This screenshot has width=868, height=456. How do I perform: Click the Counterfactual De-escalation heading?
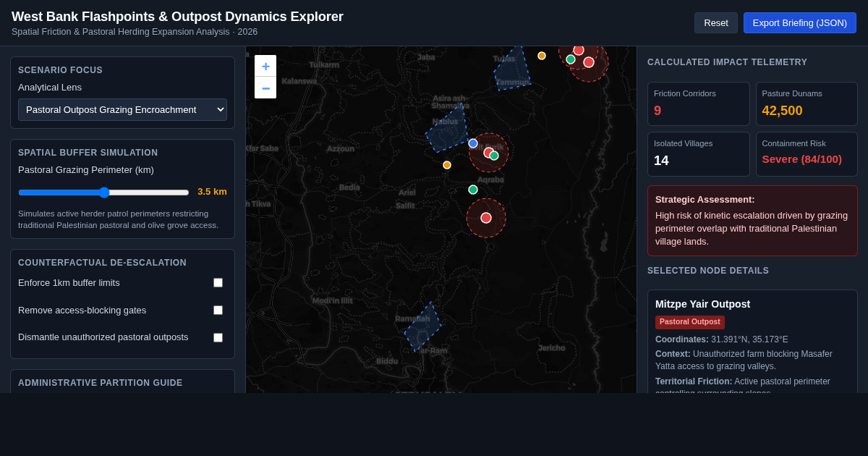(x=103, y=263)
